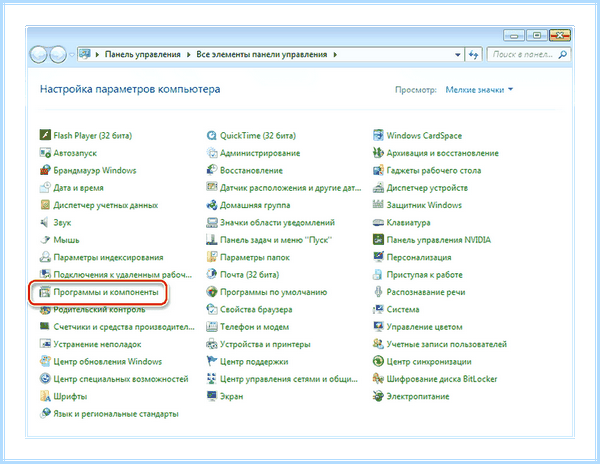Select Все элементы панели управления breadcrumb
The width and height of the screenshot is (600, 464).
262,54
